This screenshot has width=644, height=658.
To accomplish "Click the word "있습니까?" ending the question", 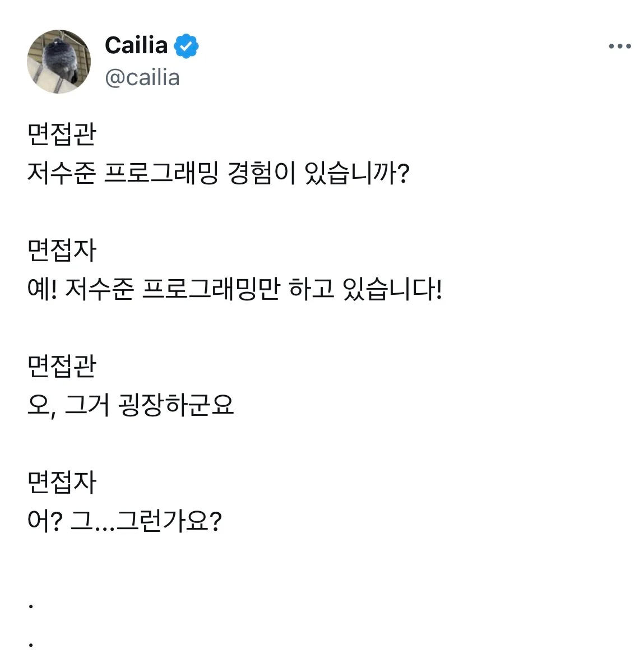I will point(356,173).
